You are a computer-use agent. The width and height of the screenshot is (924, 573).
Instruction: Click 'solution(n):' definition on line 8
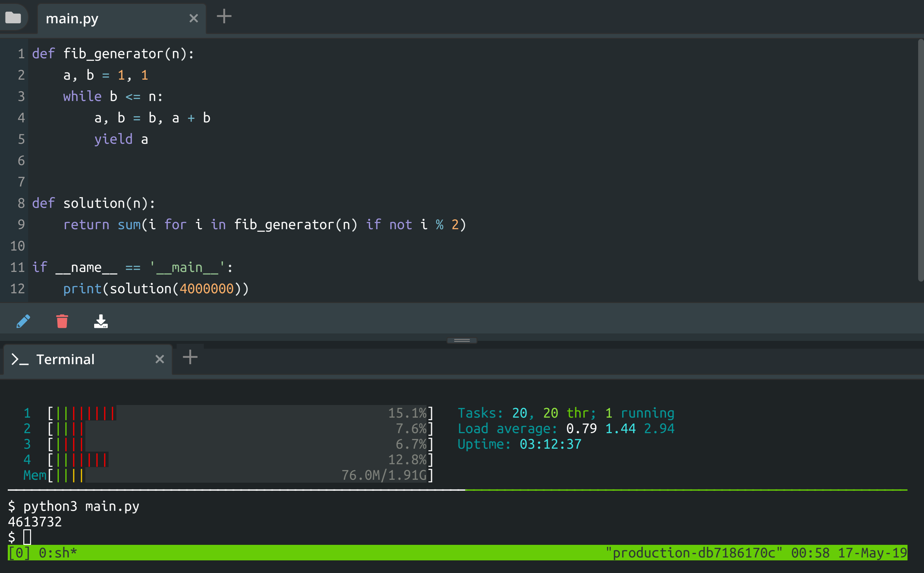(109, 204)
